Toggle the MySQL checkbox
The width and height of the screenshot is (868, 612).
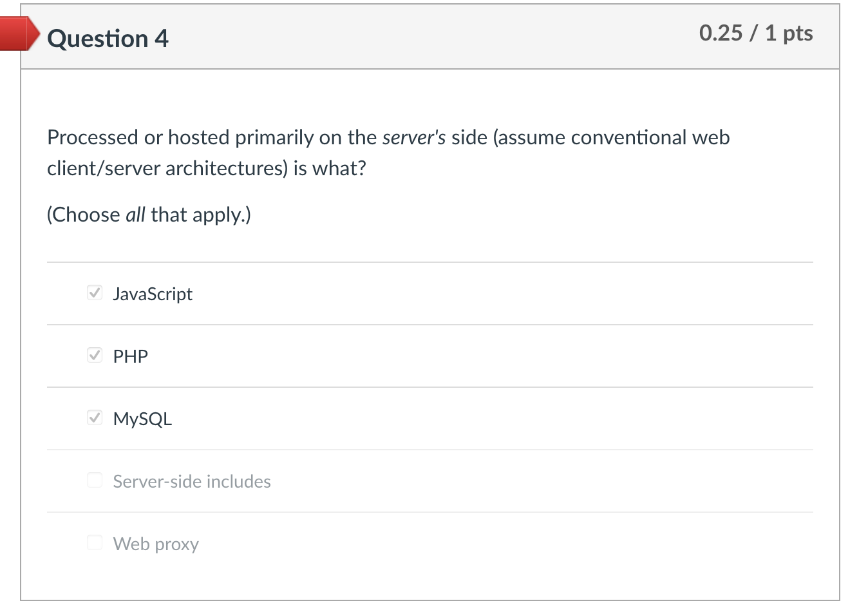(x=94, y=417)
